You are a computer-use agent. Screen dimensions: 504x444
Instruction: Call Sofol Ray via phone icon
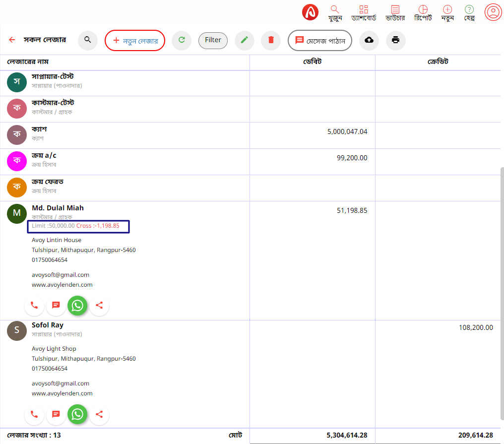pos(34,414)
